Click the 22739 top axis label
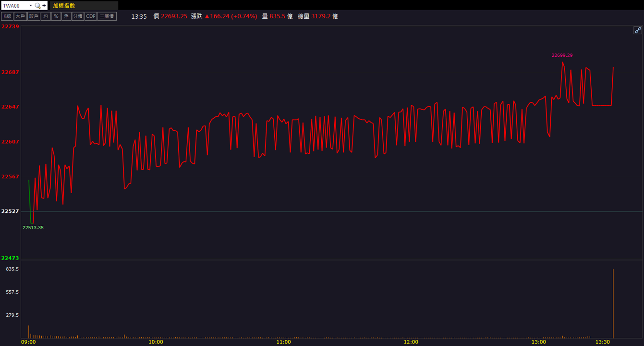The image size is (644, 346). click(10, 27)
